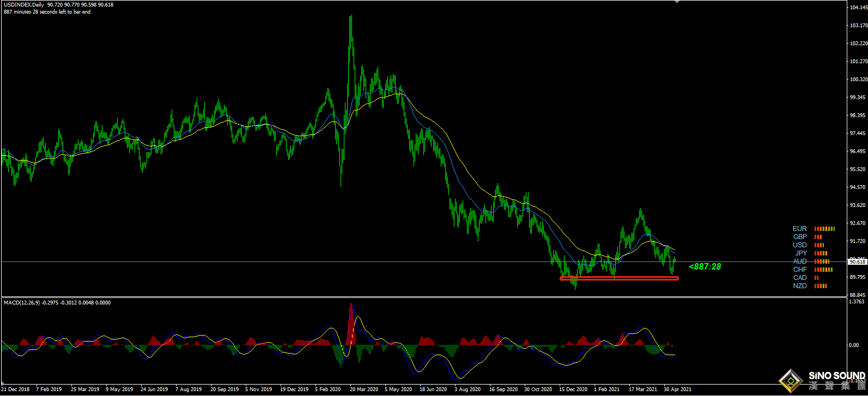Click the 30 Apr 2021 date label
868x396 pixels.
677,389
